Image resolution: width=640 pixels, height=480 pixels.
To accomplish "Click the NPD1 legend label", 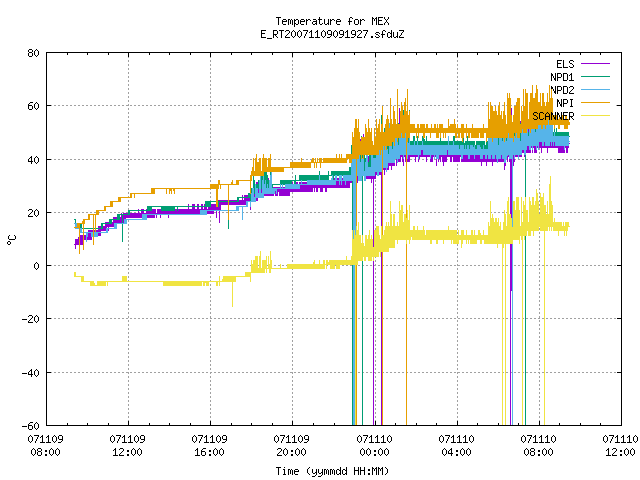I will point(562,77).
